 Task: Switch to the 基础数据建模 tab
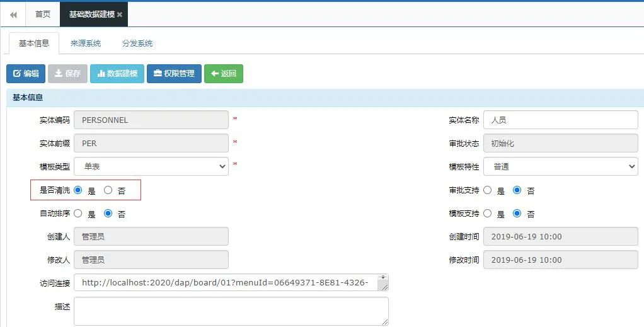91,14
